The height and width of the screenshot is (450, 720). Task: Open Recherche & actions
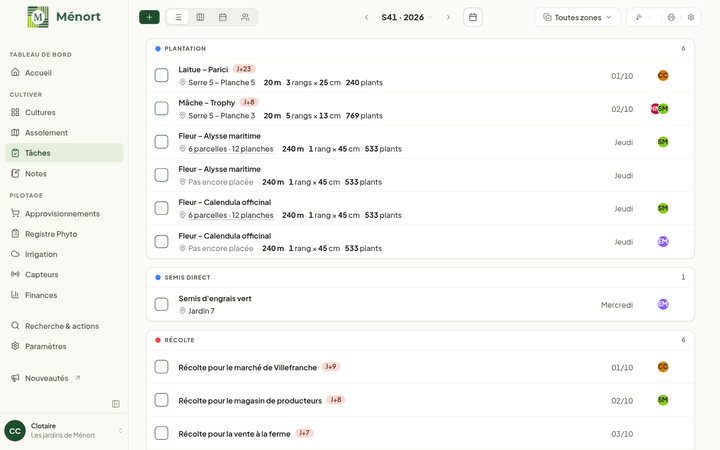click(64, 326)
